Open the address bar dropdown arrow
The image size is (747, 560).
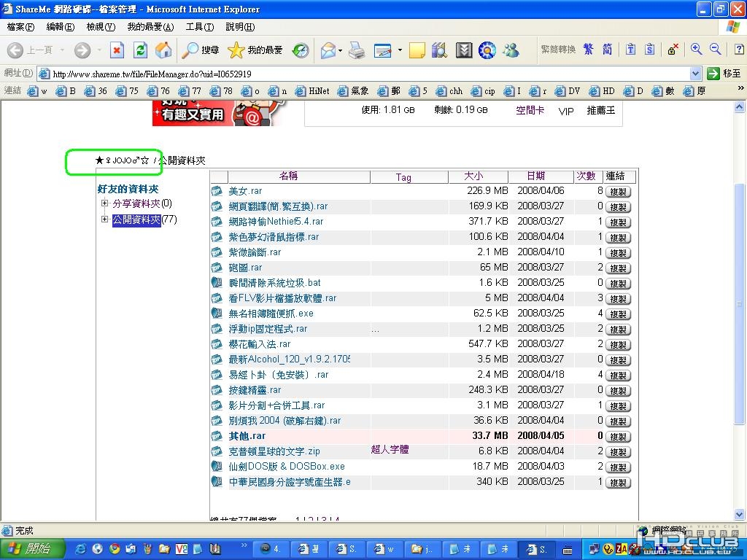(695, 74)
